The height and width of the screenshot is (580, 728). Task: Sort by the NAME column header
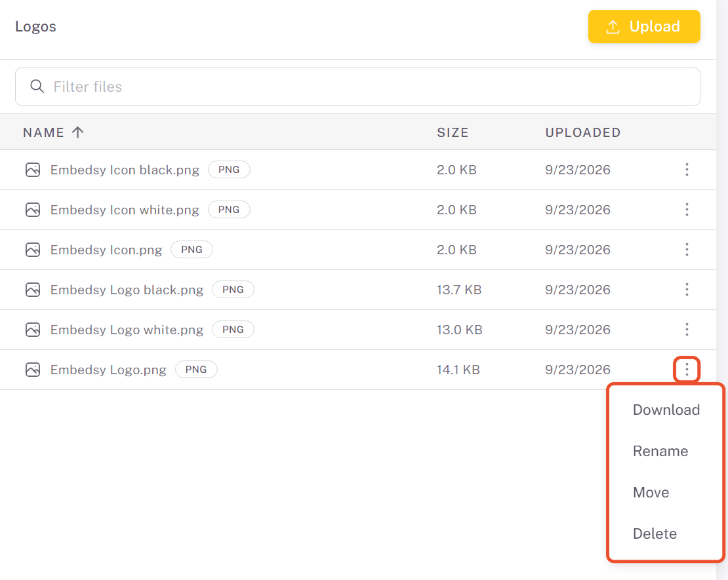click(44, 132)
